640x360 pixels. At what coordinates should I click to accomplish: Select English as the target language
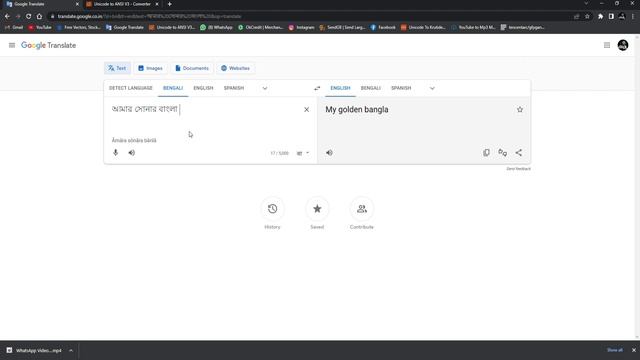tap(340, 88)
